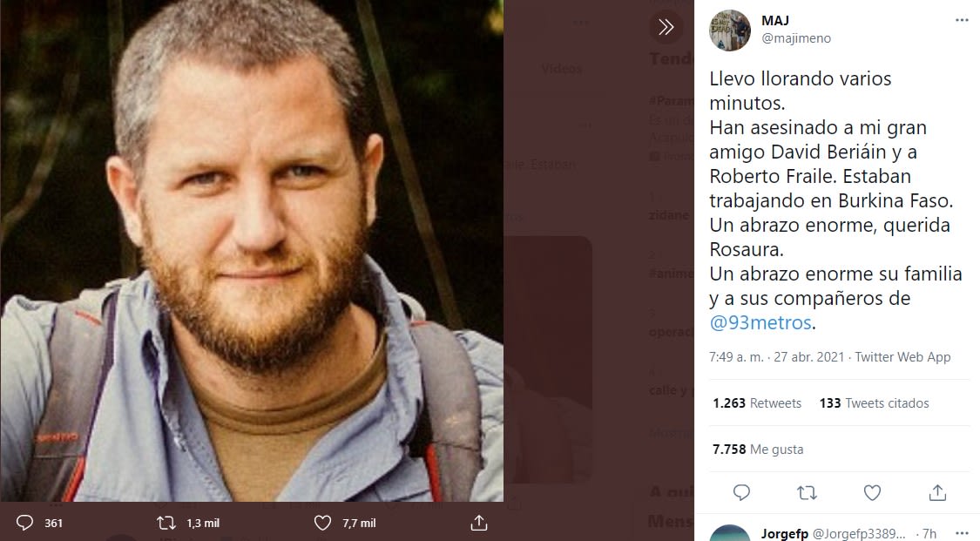Click the Twitter Web App source label

[902, 357]
